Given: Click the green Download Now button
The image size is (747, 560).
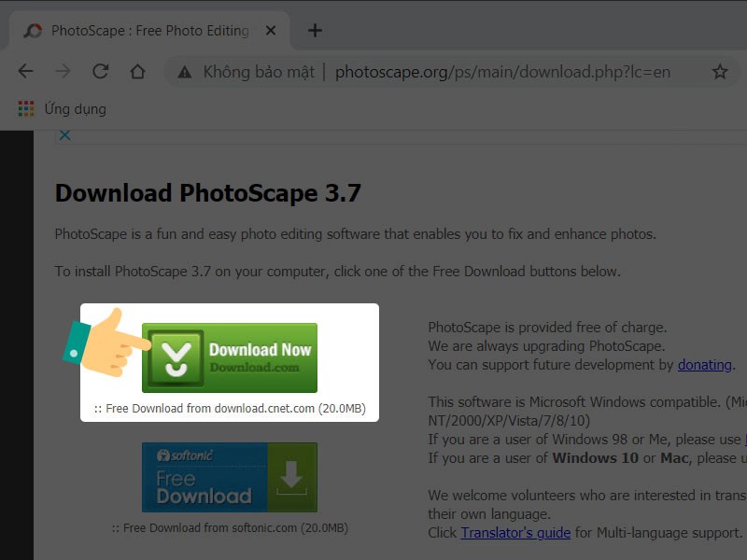Looking at the screenshot, I should point(230,357).
